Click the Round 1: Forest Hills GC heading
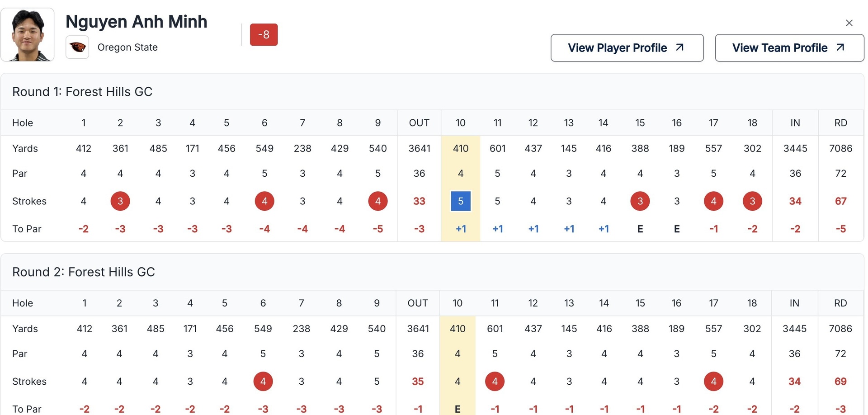868x415 pixels. (x=82, y=92)
